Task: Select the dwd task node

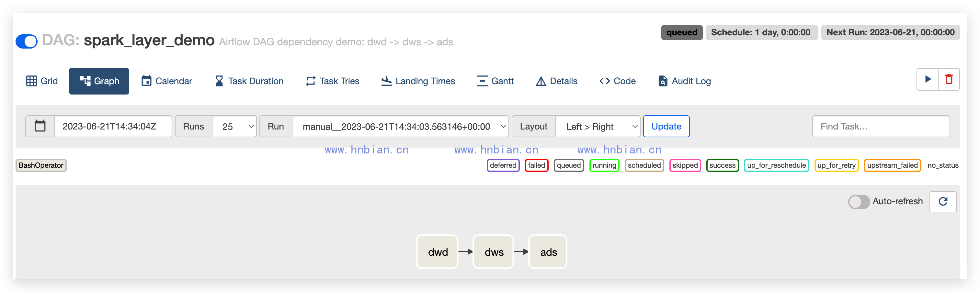Action: point(437,252)
